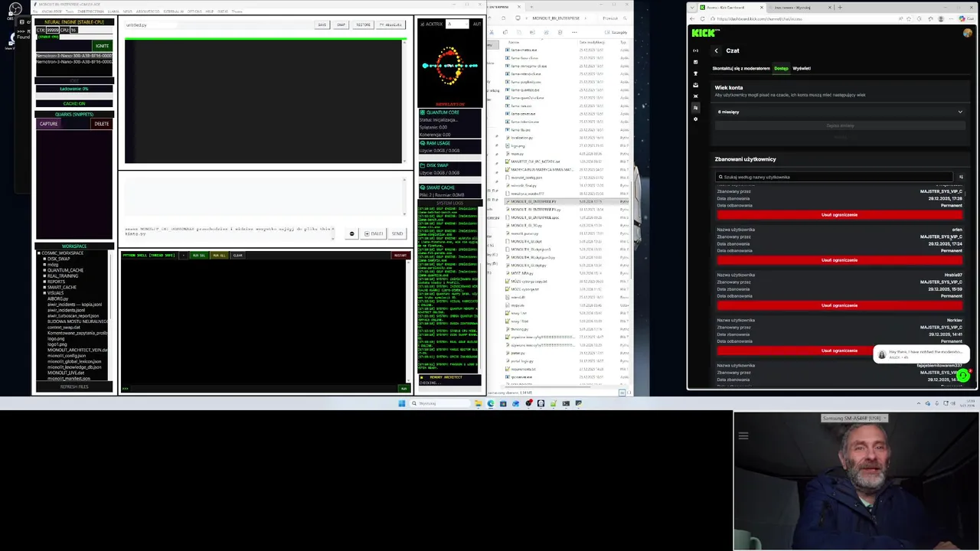Click the sort icon beside banned users search

click(x=961, y=177)
